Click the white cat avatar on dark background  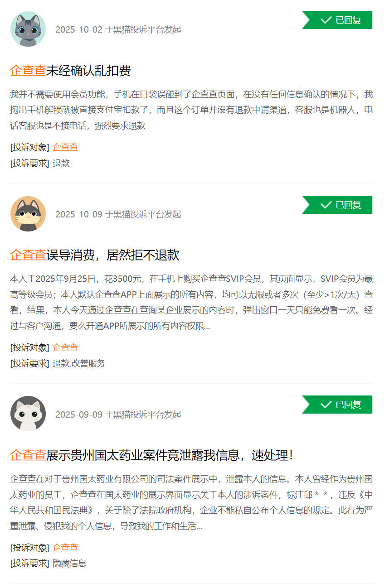coord(28,414)
